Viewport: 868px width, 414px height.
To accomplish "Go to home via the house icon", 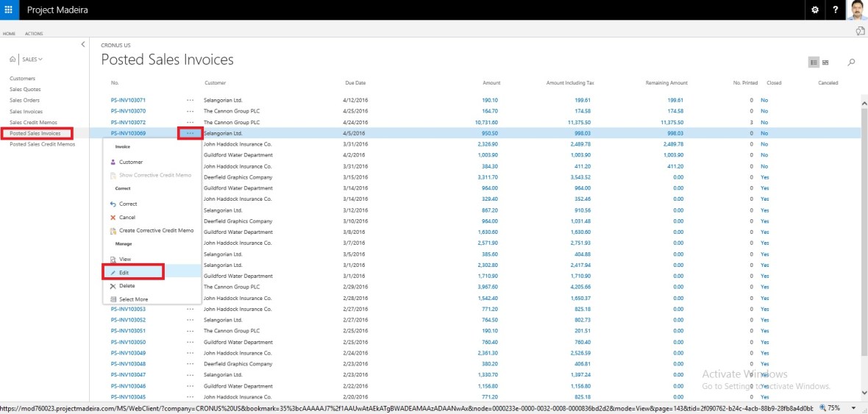I will (13, 59).
